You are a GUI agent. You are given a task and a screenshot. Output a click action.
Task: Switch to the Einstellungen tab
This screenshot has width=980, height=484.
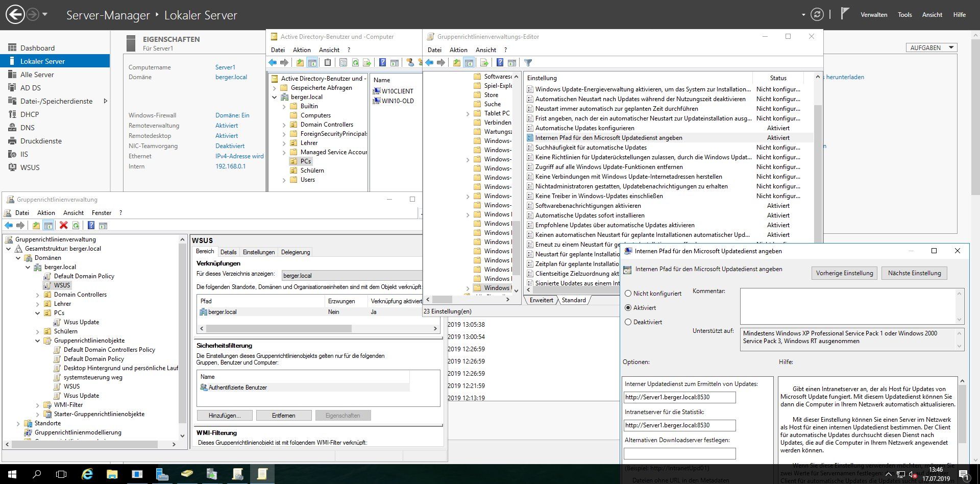258,252
